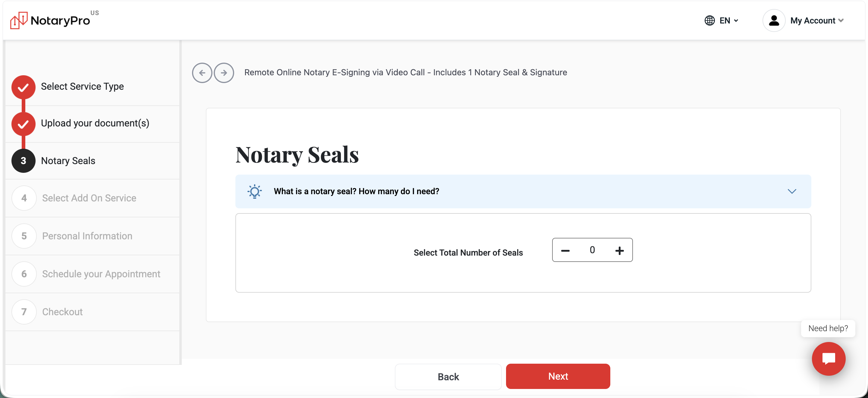
Task: Click the seal quantity value field
Action: click(592, 250)
